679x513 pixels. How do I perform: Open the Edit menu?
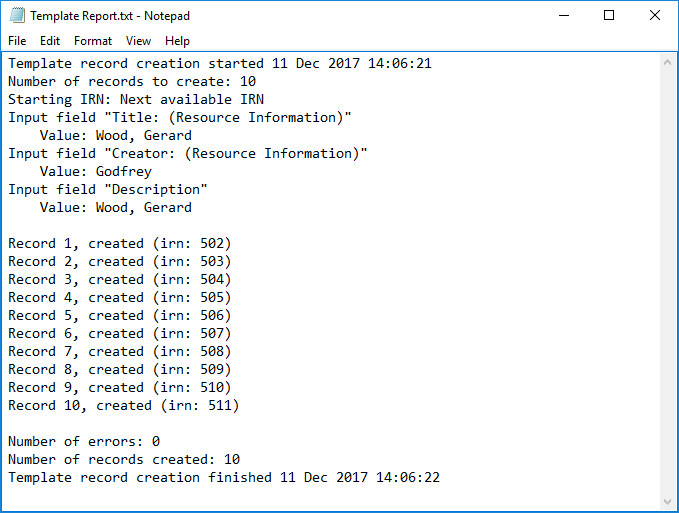coord(50,41)
